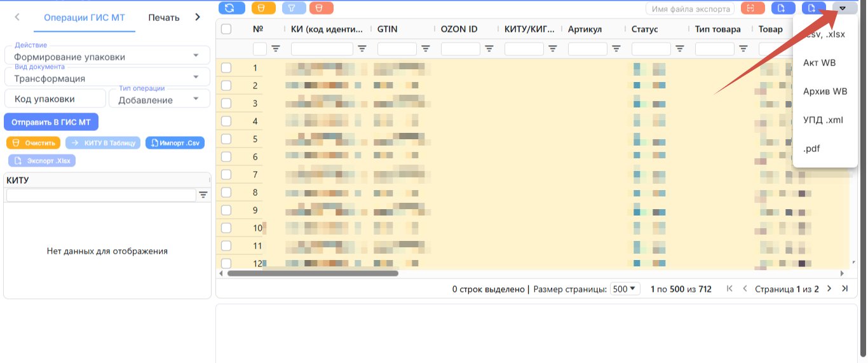Click the Отправить в ГИС МТ button
The image size is (868, 363).
point(51,121)
